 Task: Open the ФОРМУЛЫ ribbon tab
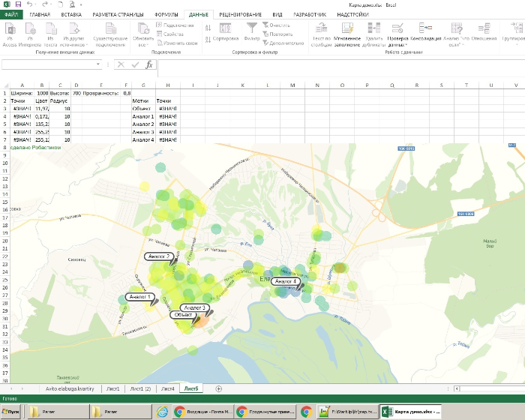click(166, 14)
